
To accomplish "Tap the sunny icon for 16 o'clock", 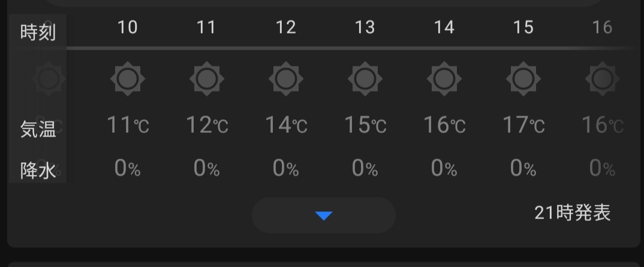I will (602, 78).
